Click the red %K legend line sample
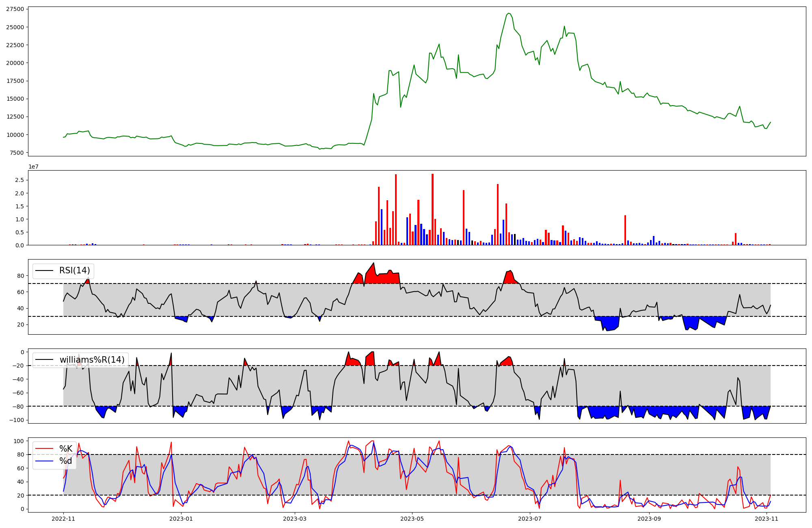This screenshot has width=812, height=528. [x=44, y=449]
